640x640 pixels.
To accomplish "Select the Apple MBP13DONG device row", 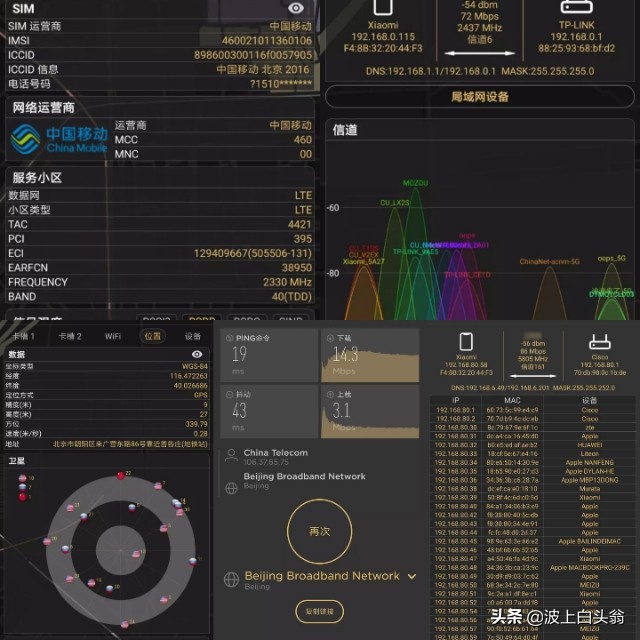I will (533, 480).
